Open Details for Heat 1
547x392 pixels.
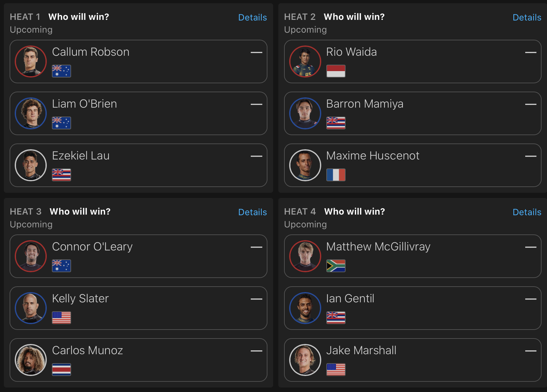tap(252, 17)
